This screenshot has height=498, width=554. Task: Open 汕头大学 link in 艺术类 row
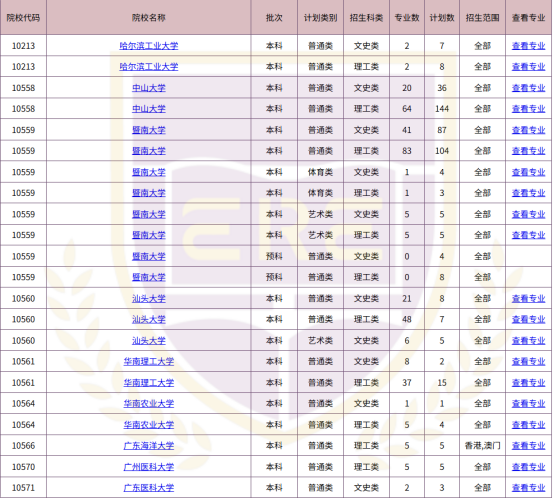[x=149, y=340]
